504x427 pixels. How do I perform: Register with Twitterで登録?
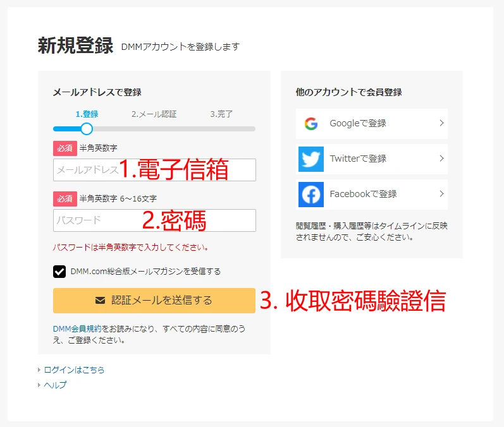coord(372,159)
